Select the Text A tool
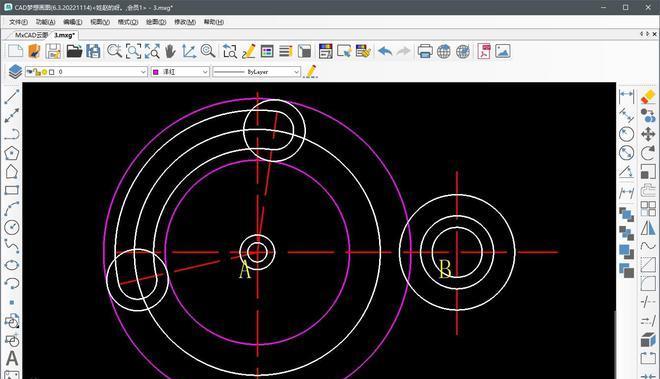This screenshot has height=379, width=660. click(12, 358)
